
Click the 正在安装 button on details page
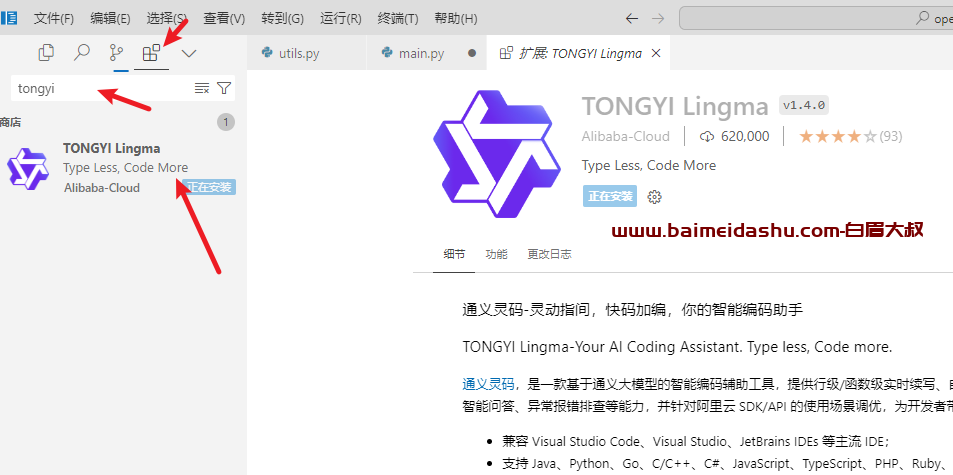tap(610, 196)
